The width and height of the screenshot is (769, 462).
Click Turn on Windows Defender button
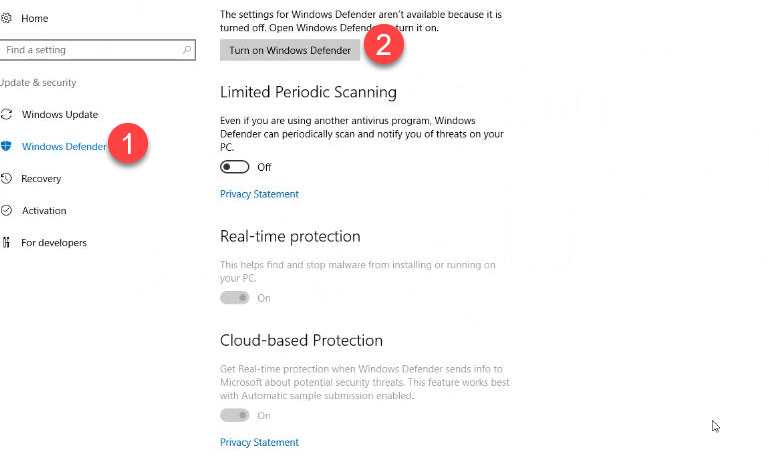pos(290,50)
